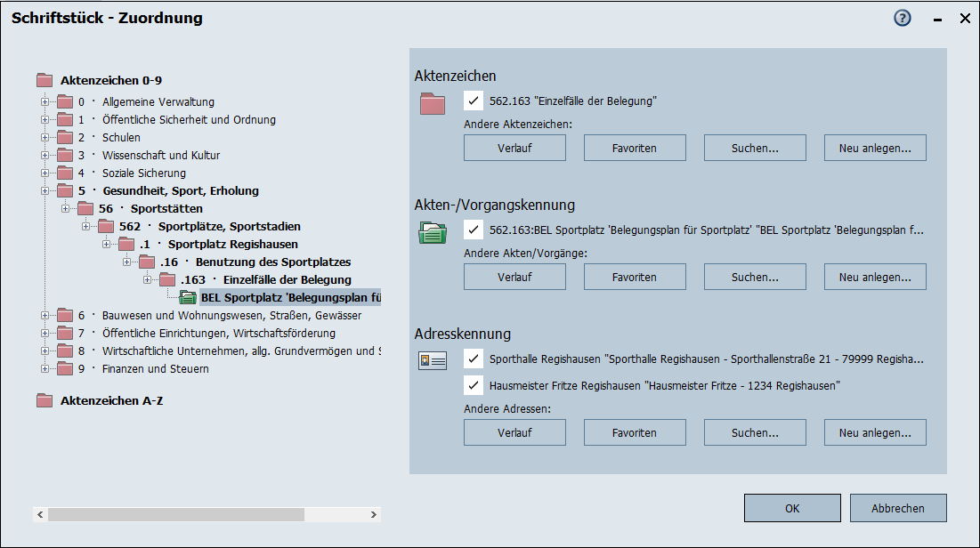Click Neu anlegen... under Andere Adressen
This screenshot has width=980, height=548.
pos(875,432)
